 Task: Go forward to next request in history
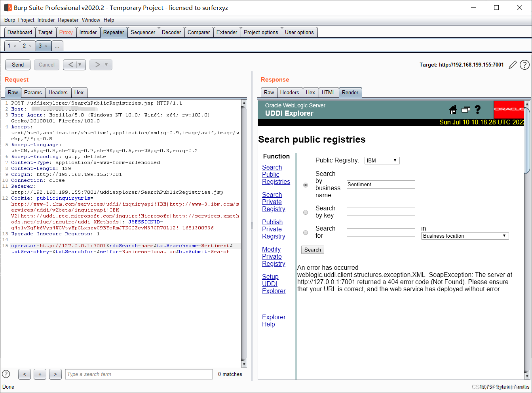click(97, 65)
